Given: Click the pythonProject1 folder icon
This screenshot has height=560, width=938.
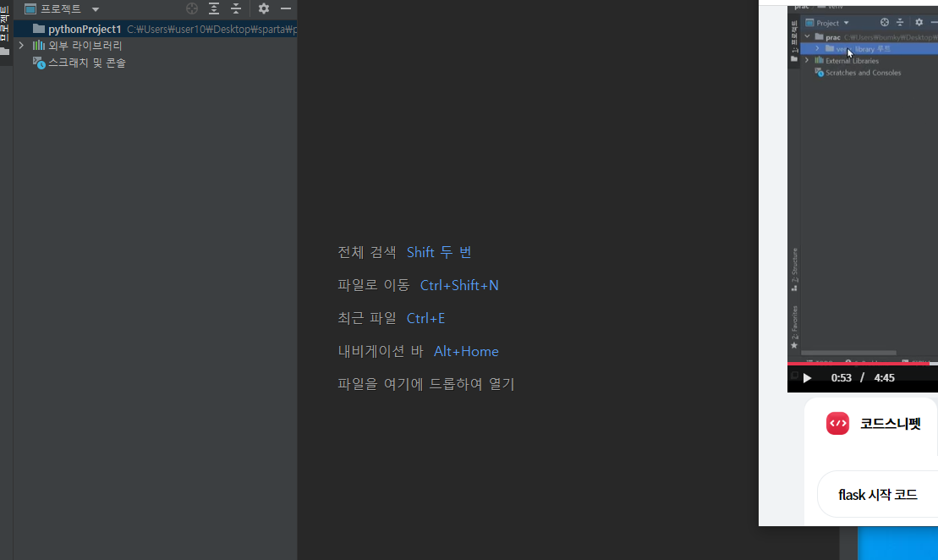Looking at the screenshot, I should coord(39,29).
